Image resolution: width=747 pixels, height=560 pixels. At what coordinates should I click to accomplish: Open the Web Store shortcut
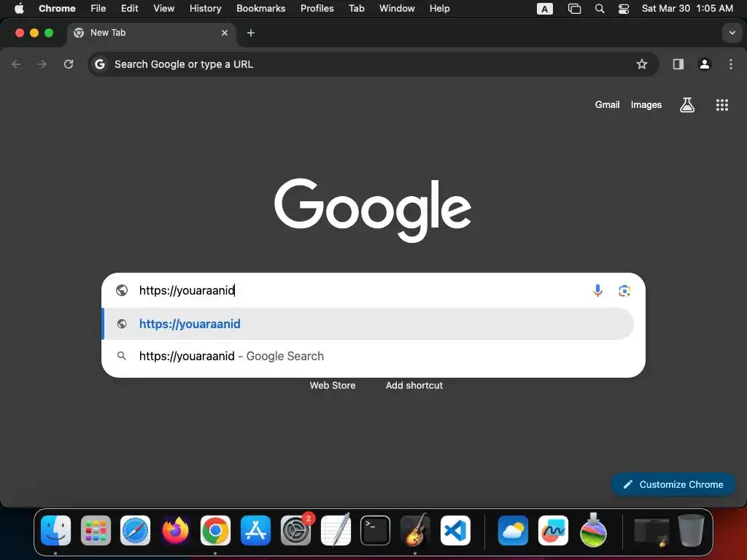click(x=333, y=385)
